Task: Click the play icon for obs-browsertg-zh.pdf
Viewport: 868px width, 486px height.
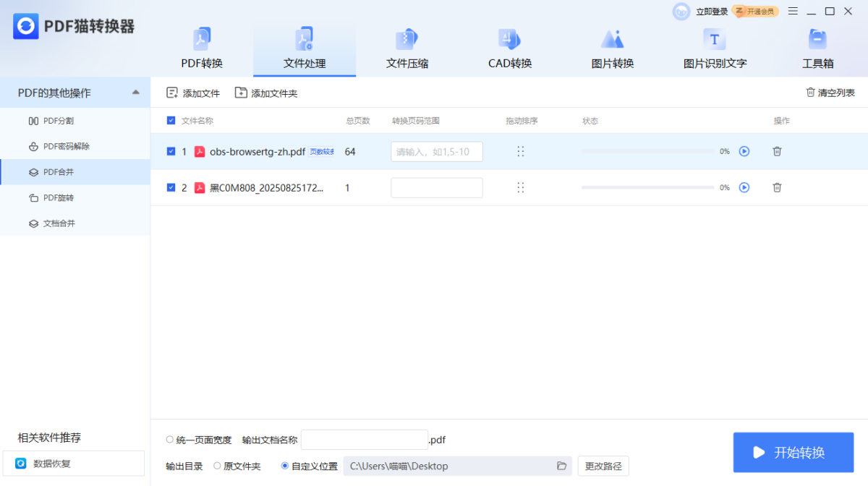Action: [x=744, y=151]
